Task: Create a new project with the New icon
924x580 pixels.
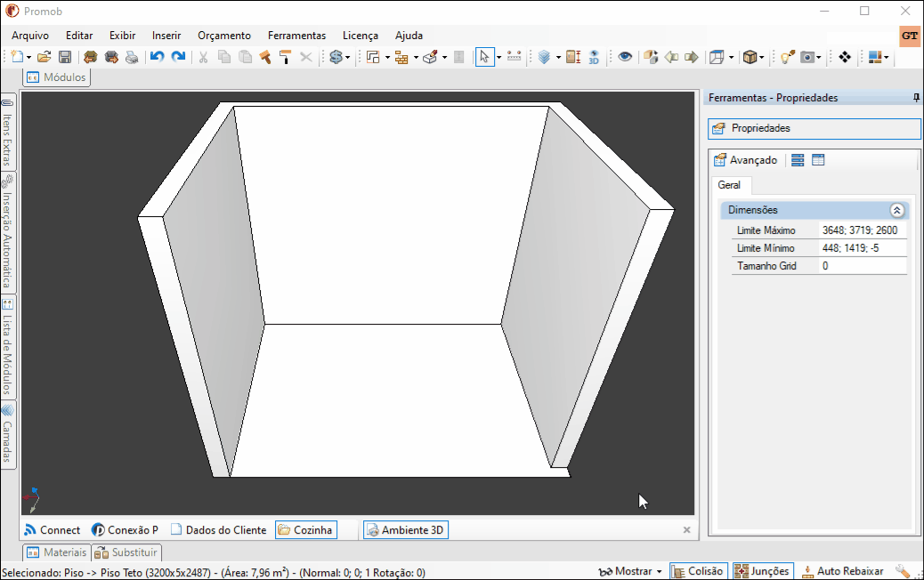Action: (x=17, y=57)
